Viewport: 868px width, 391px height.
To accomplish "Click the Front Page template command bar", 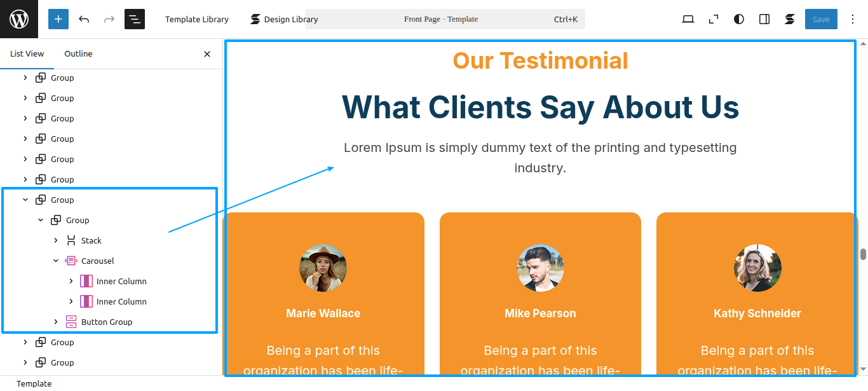I will coord(445,19).
